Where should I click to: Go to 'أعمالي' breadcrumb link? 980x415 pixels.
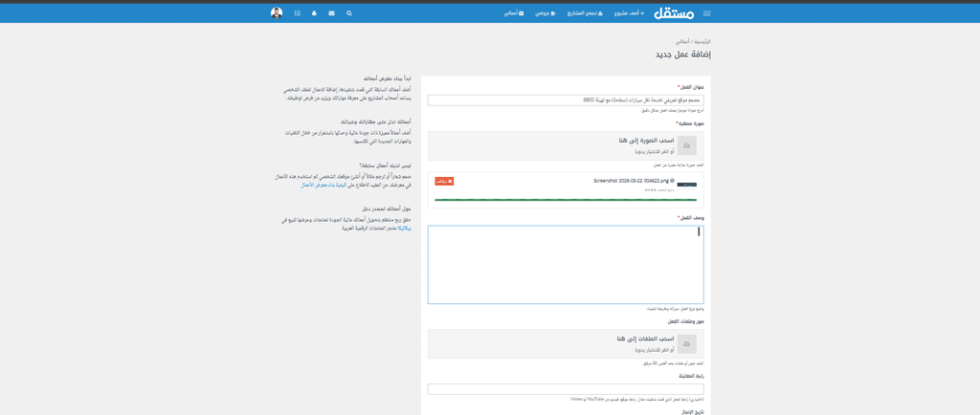681,41
